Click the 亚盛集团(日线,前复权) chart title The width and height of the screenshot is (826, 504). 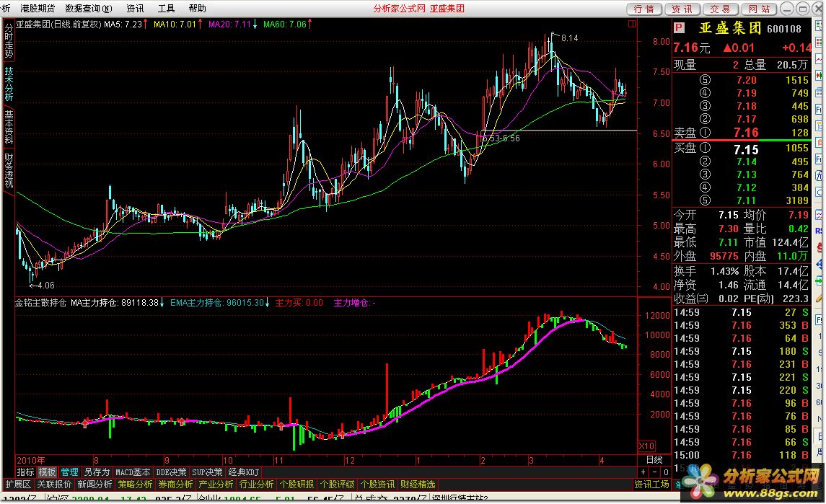tap(58, 25)
